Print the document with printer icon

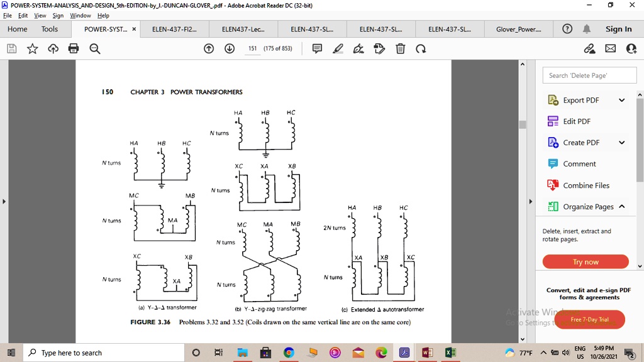pyautogui.click(x=74, y=49)
